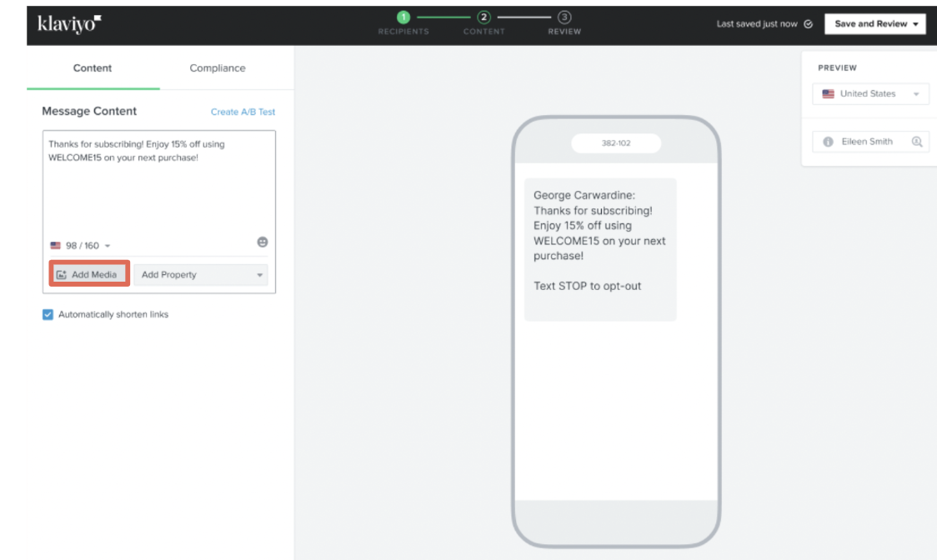Open the Create A/B Test link
This screenshot has height=560, width=937.
243,111
